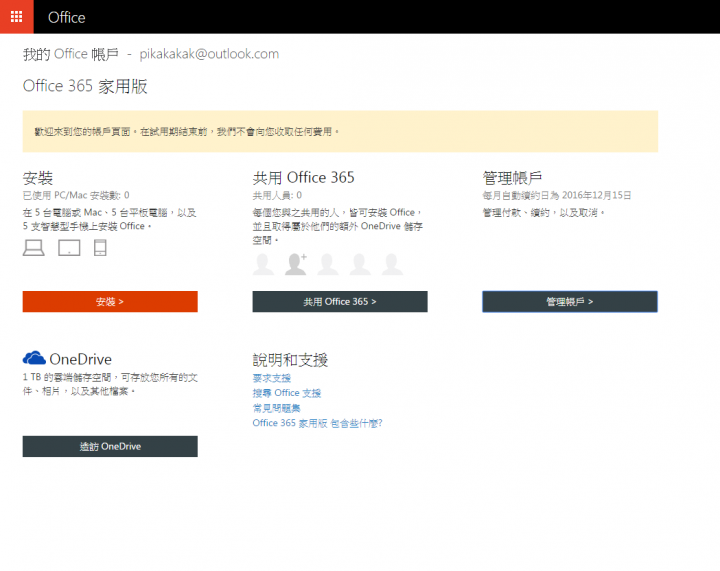The image size is (720, 571).
Task: Click the 共用人員: 0 text
Action: point(277,196)
